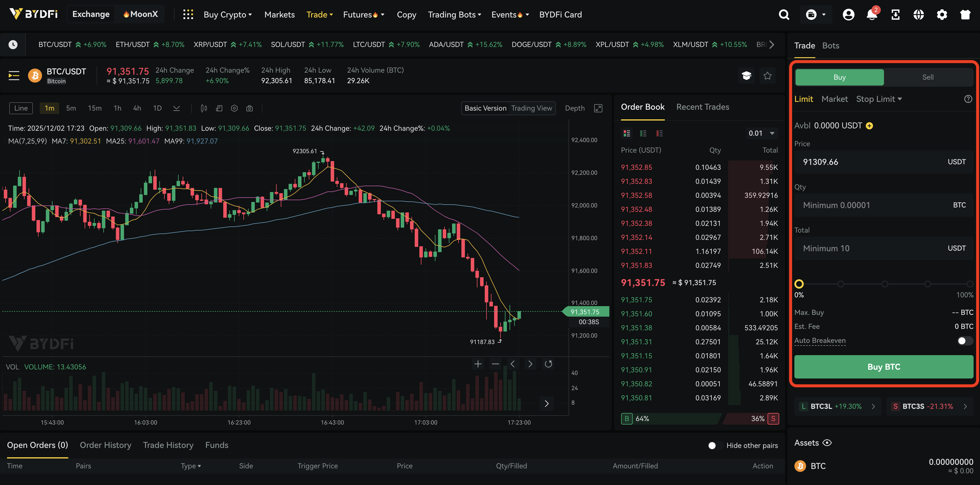Open the notifications bell

pyautogui.click(x=871, y=15)
